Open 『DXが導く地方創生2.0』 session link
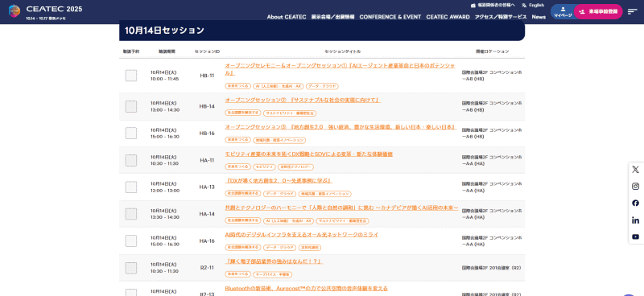Viewport: 644px width, 296px height. click(x=279, y=181)
